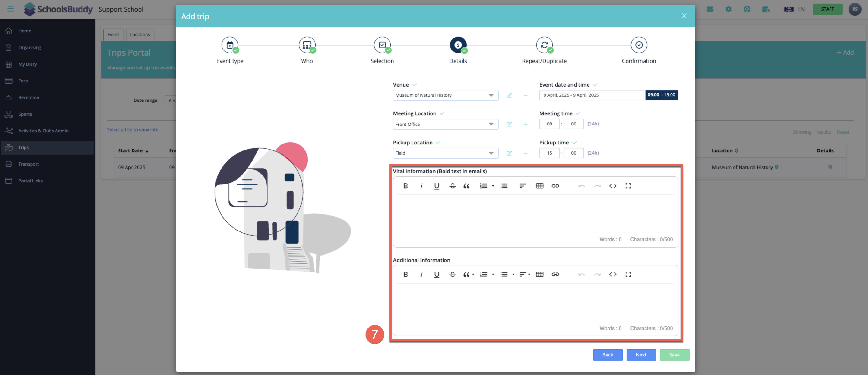Apply strikethrough in the Vital Information editor
868x375 pixels.
[x=453, y=186]
